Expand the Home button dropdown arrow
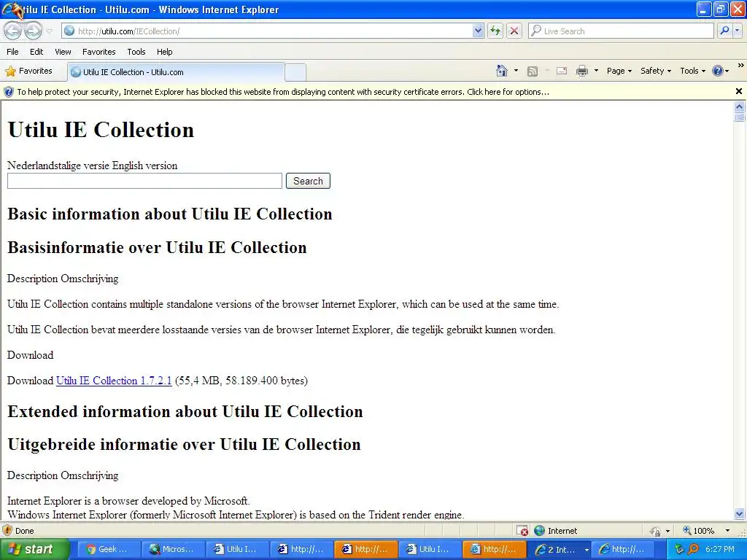 tap(516, 71)
